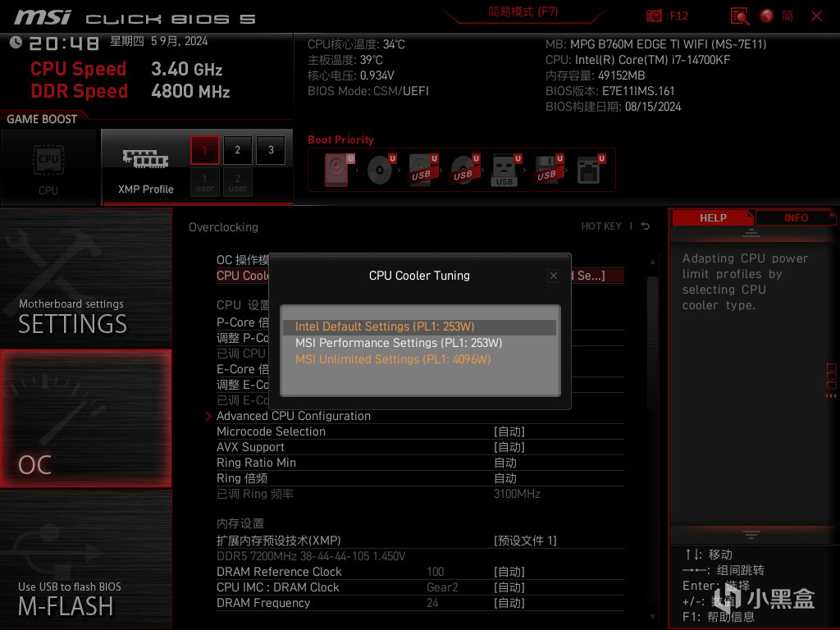Click the HOT KEY button

601,226
